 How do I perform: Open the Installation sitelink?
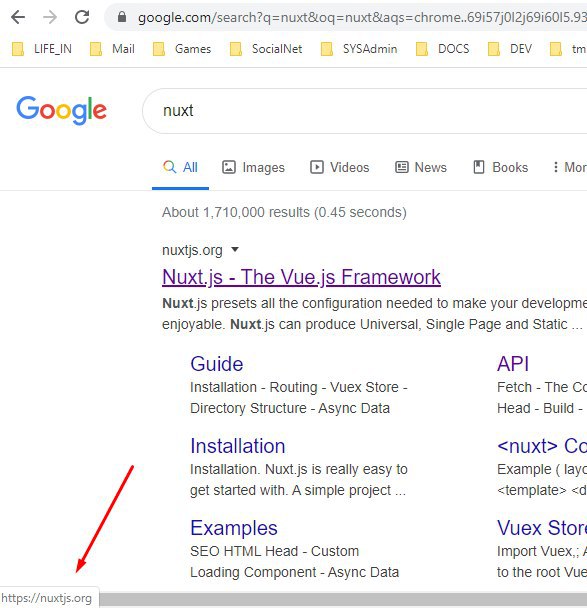point(238,446)
